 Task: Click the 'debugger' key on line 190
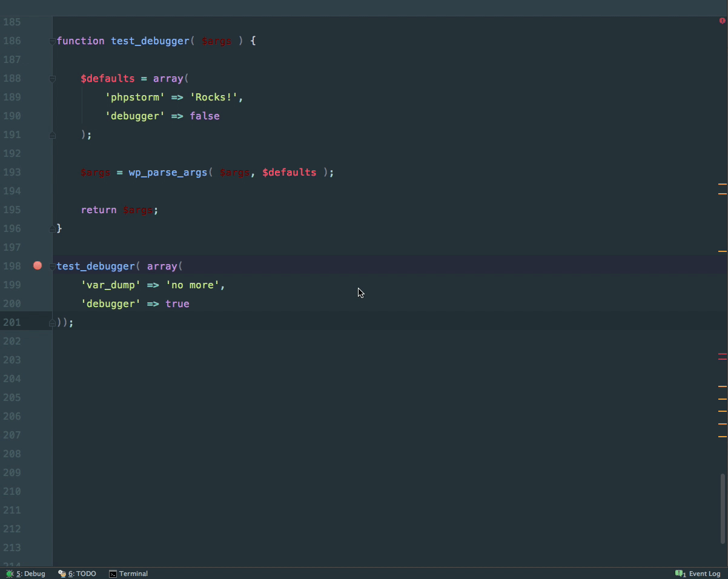[135, 116]
